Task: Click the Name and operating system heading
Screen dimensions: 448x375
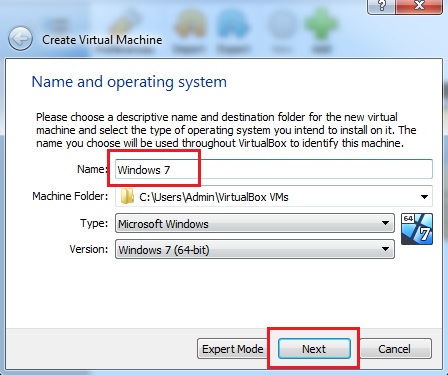Action: (129, 82)
